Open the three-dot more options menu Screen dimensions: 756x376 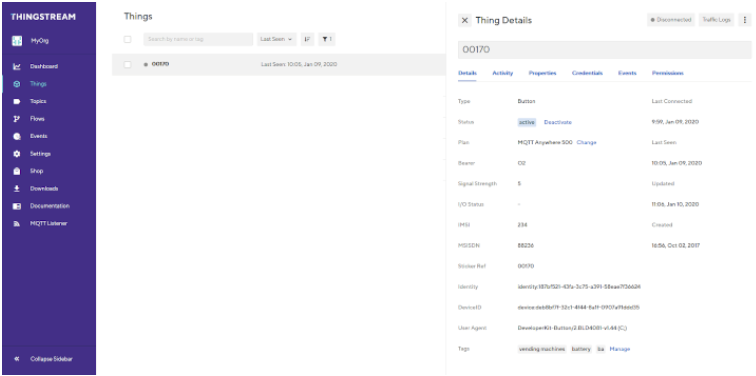[745, 20]
